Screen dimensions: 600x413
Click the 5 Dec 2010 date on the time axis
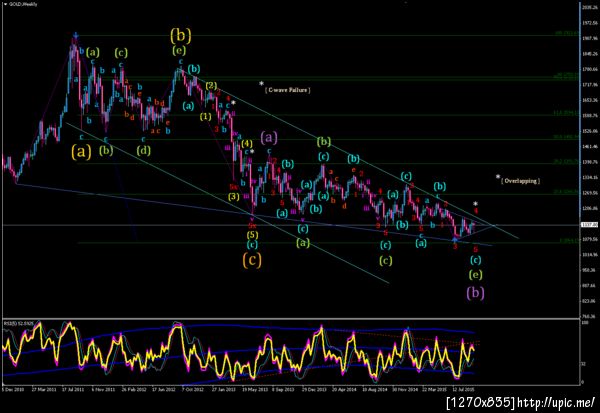13,389
